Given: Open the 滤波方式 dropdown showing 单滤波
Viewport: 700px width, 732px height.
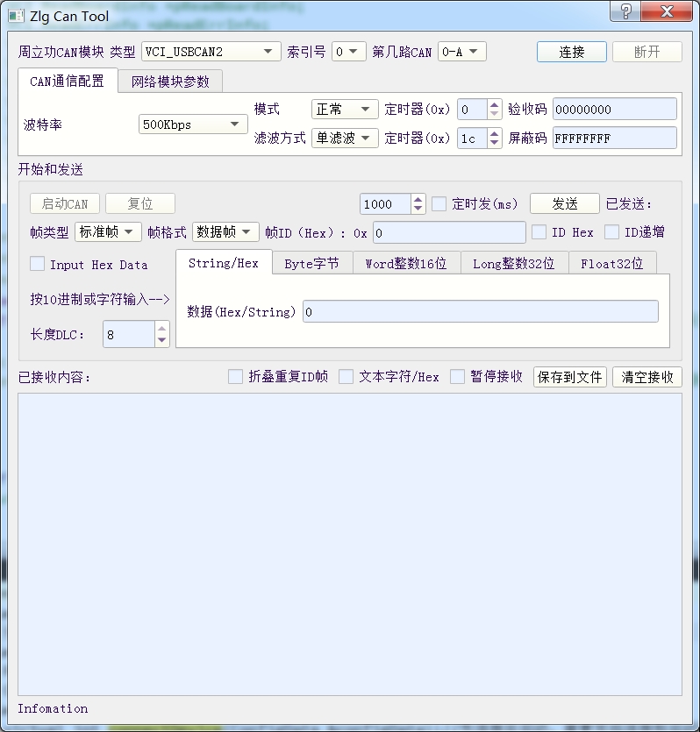Looking at the screenshot, I should click(x=345, y=139).
